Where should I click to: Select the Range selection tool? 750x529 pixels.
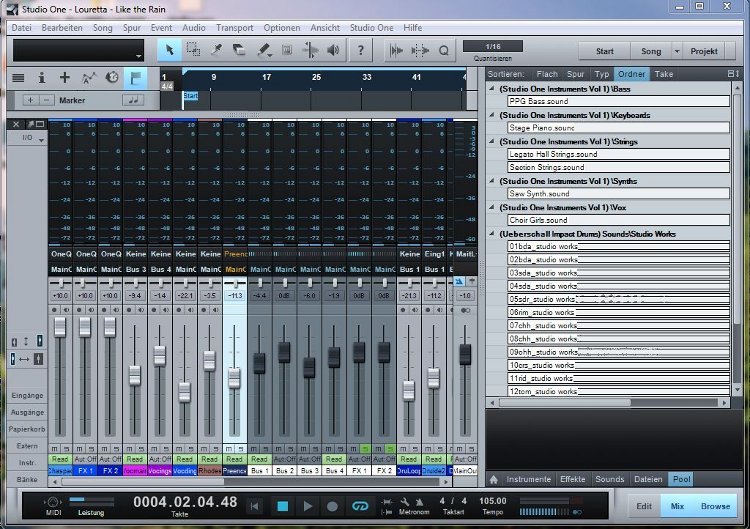click(x=193, y=50)
